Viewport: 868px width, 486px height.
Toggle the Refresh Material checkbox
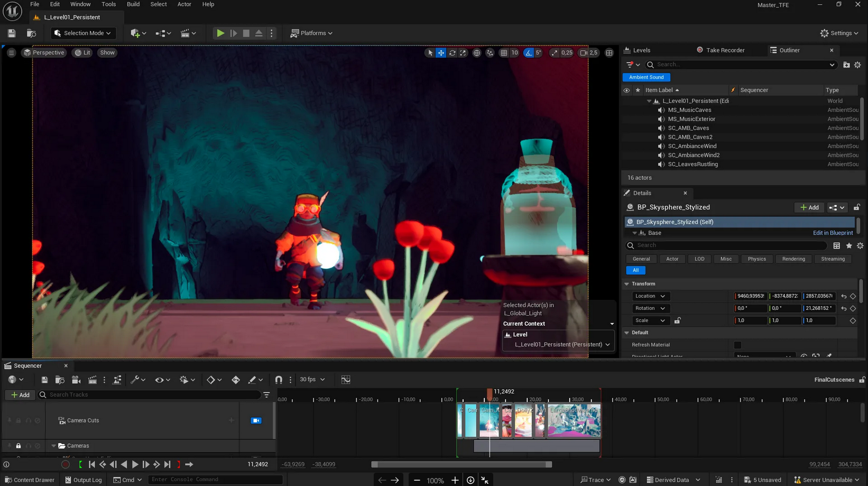737,345
